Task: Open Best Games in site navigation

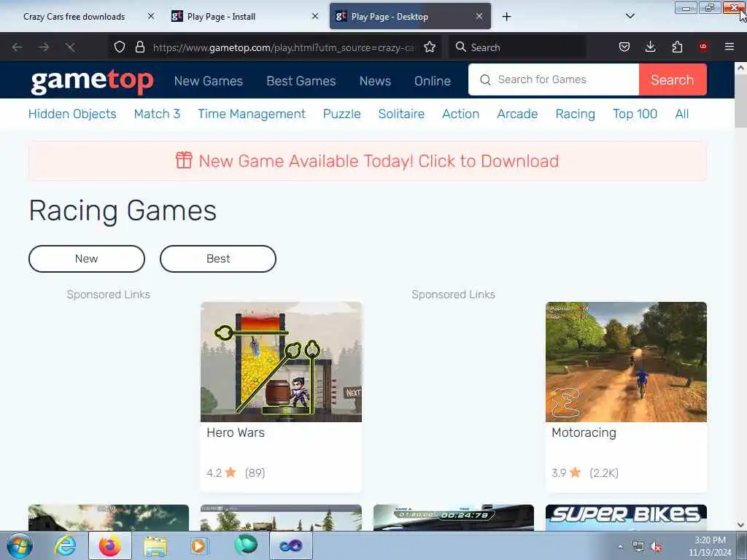Action: click(301, 81)
